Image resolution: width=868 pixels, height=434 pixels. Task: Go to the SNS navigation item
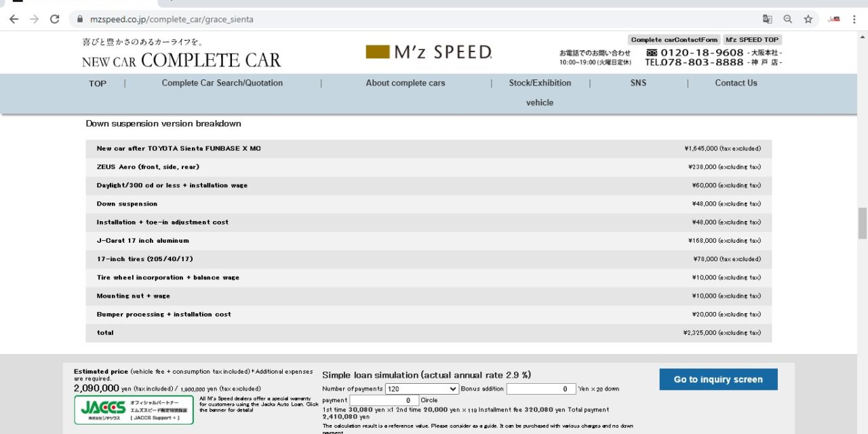(x=637, y=83)
